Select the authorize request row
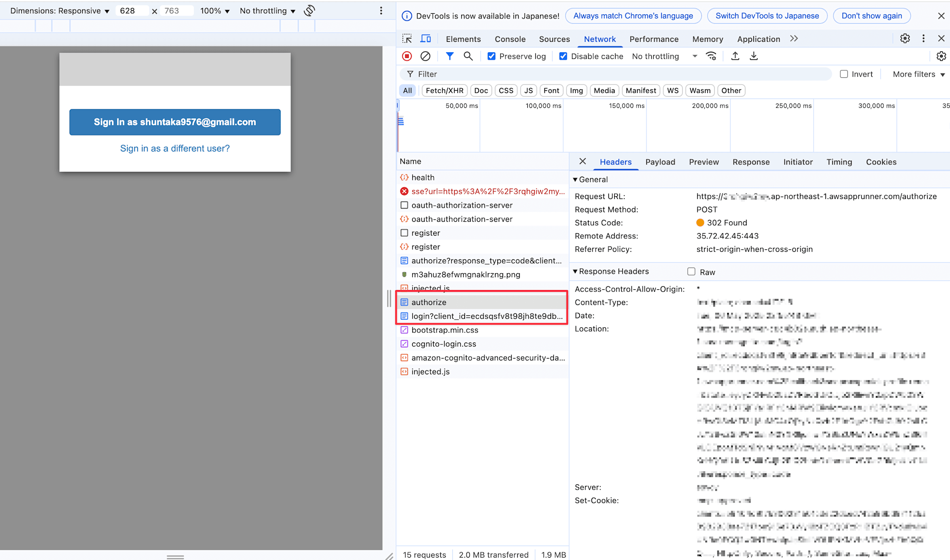950x560 pixels. [483, 302]
